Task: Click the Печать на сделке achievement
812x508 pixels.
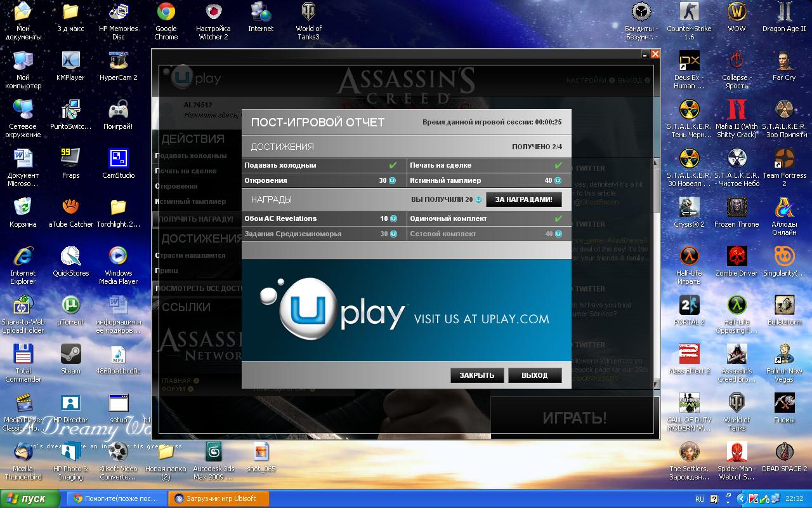Action: [x=489, y=165]
